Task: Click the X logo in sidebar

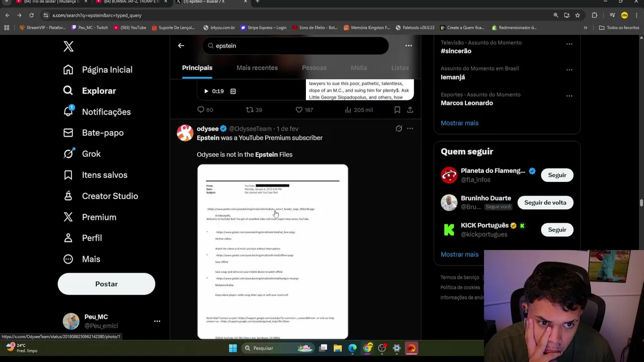Action: (x=68, y=46)
